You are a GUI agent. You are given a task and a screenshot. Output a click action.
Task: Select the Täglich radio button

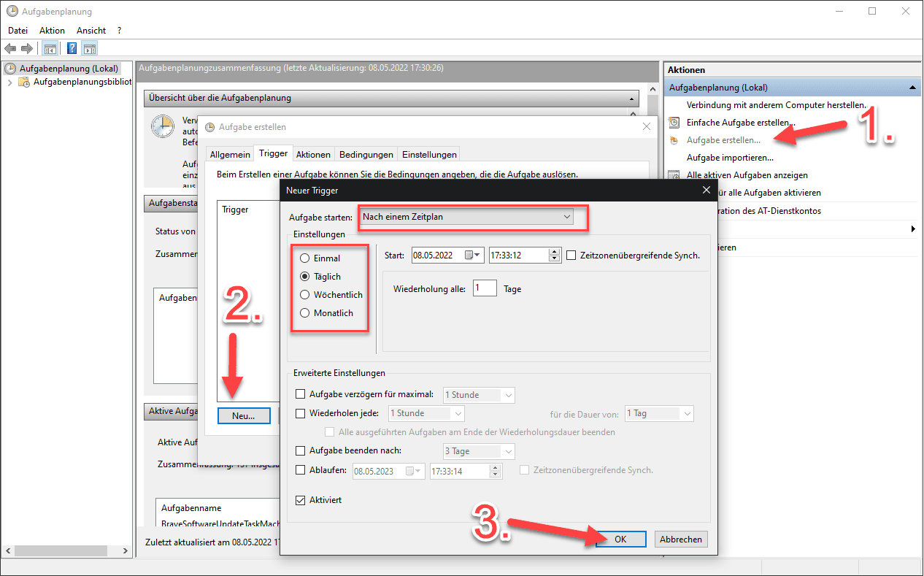coord(304,277)
